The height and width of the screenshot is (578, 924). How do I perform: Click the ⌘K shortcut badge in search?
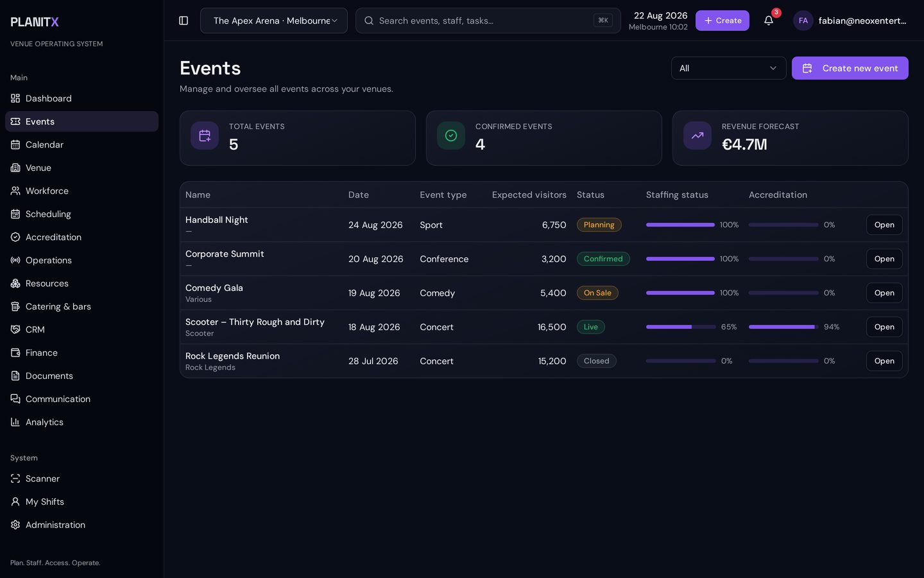603,21
